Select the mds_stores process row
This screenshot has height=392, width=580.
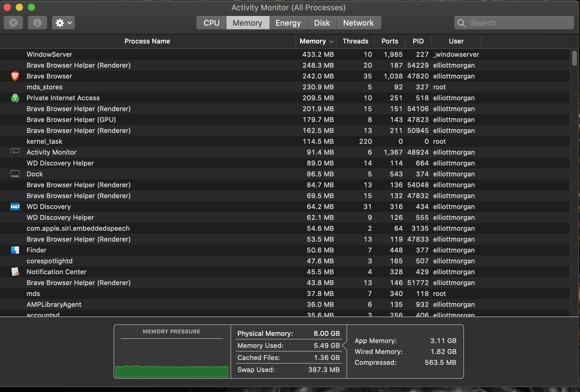pos(285,87)
